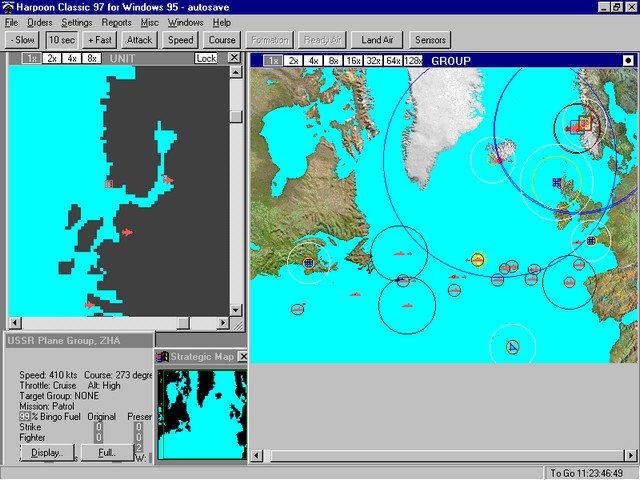Viewport: 640px width, 480px height.
Task: Click the Unit window's vertical scrollbar down arrow
Action: point(236,309)
